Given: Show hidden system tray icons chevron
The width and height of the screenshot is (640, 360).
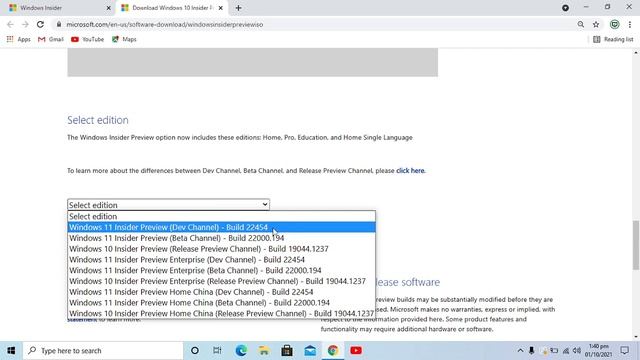Looking at the screenshot, I should (x=520, y=351).
